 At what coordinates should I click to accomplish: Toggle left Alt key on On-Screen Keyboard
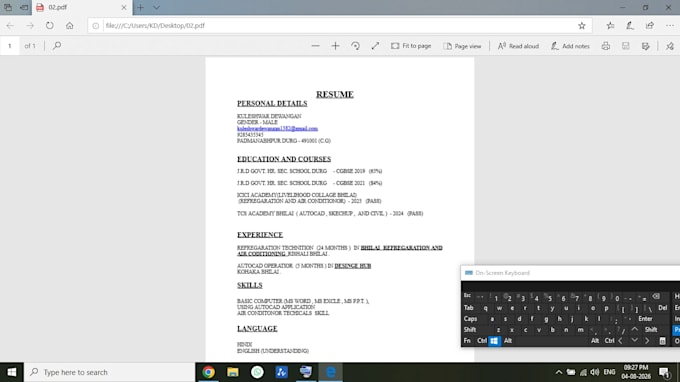508,341
